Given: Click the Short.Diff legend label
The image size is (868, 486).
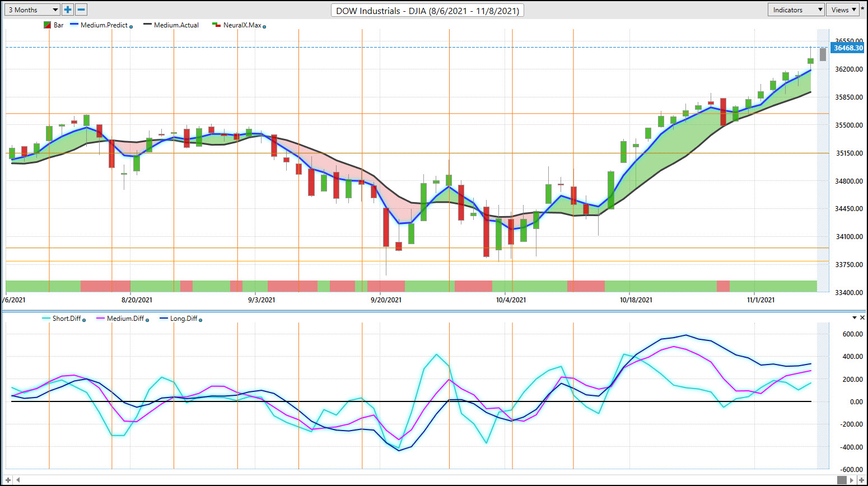Looking at the screenshot, I should pyautogui.click(x=67, y=319).
